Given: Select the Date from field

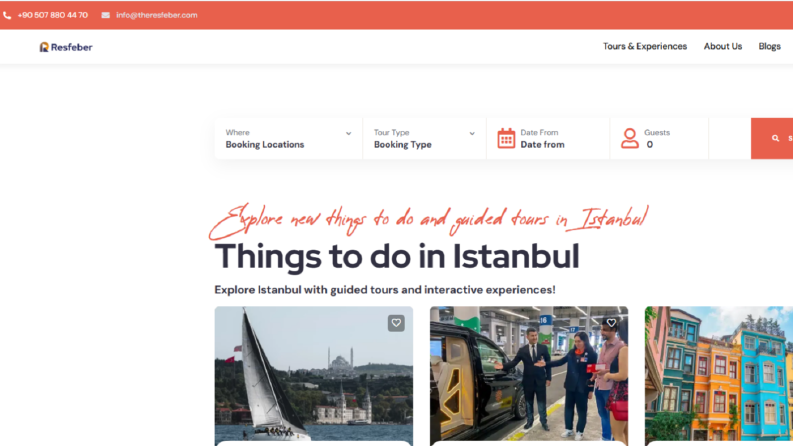Looking at the screenshot, I should pyautogui.click(x=542, y=145).
